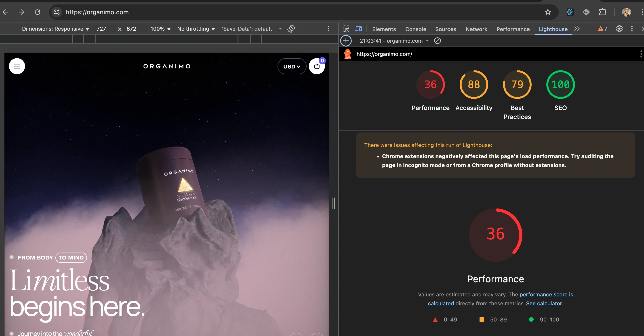The image size is (644, 336).
Task: Select the Lighthouse tab
Action: point(553,29)
